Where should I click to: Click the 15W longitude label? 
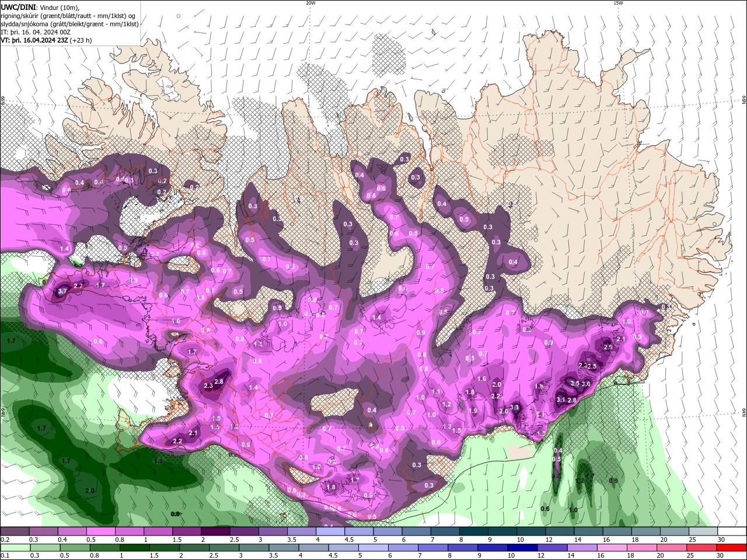(x=618, y=3)
